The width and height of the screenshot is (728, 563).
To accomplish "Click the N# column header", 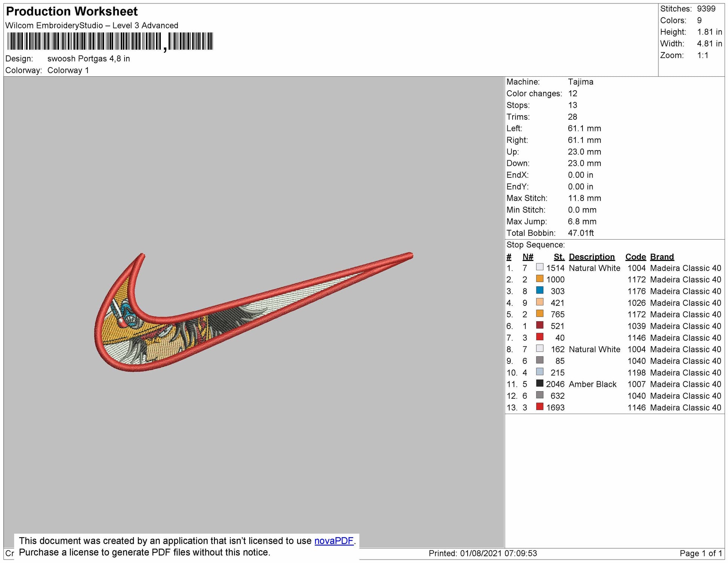I will pyautogui.click(x=527, y=257).
